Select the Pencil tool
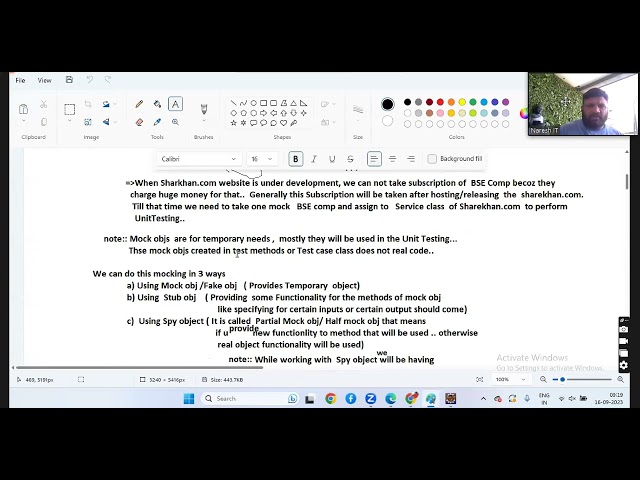The width and height of the screenshot is (640, 480). (139, 104)
